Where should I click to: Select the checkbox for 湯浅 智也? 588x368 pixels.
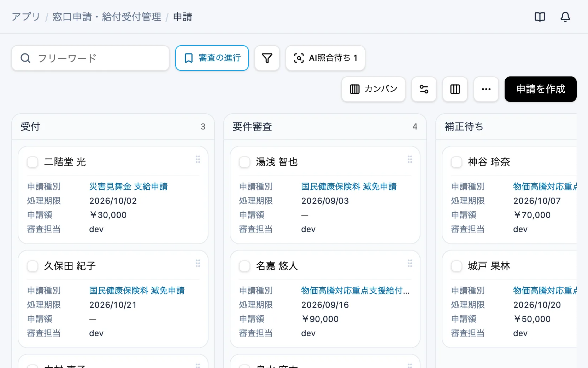click(245, 162)
